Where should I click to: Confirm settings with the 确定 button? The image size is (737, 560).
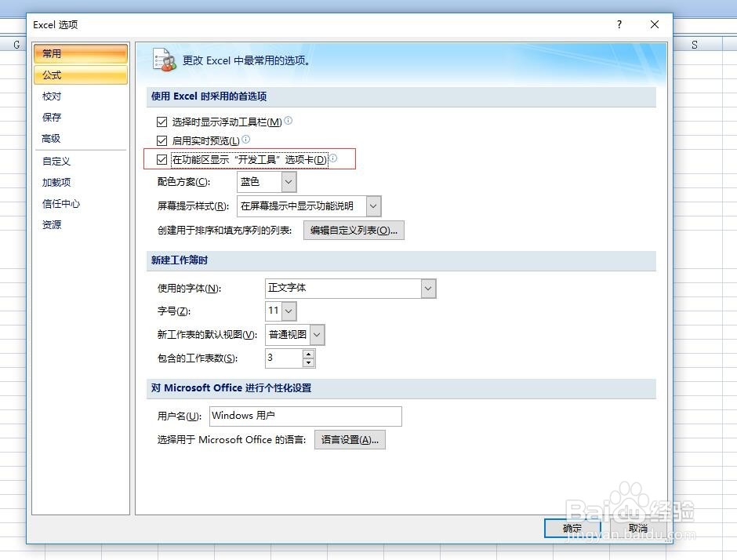pos(572,528)
